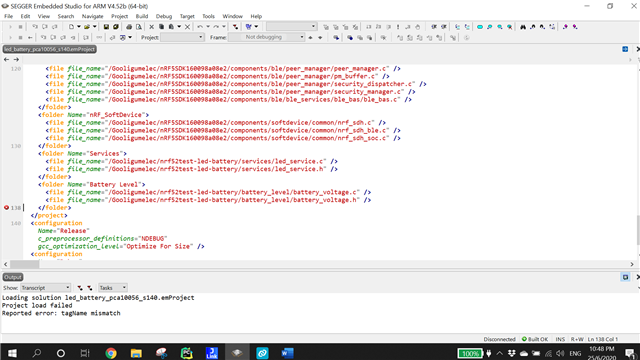Click the 'Built OK' status indicator
The image size is (640, 360).
(x=535, y=339)
